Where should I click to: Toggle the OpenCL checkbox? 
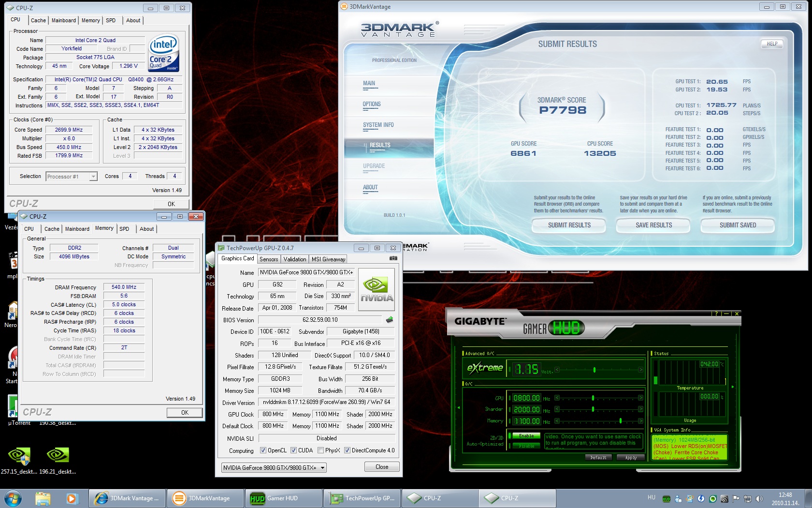(x=263, y=450)
